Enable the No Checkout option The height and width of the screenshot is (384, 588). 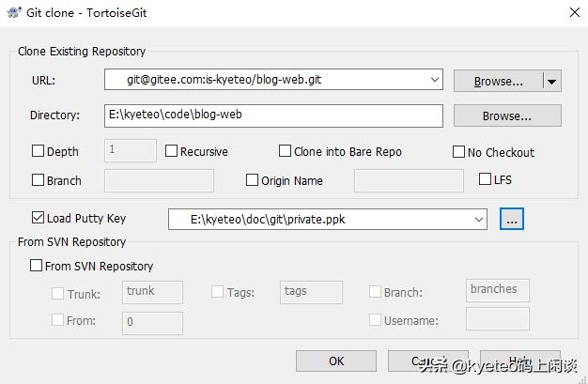(458, 151)
